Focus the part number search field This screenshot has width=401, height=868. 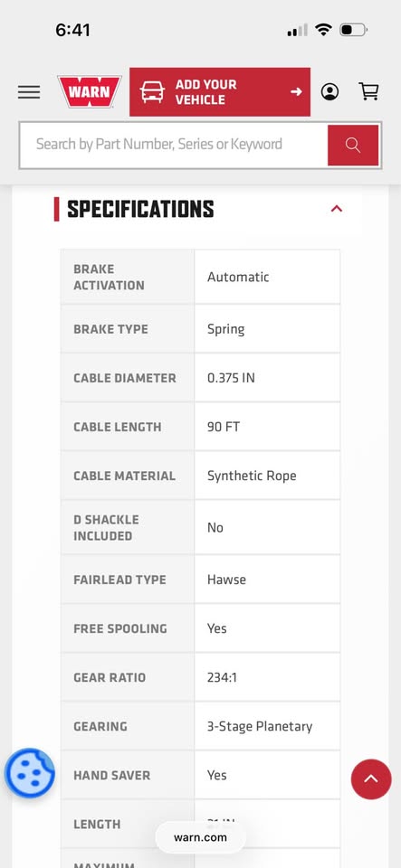click(174, 145)
